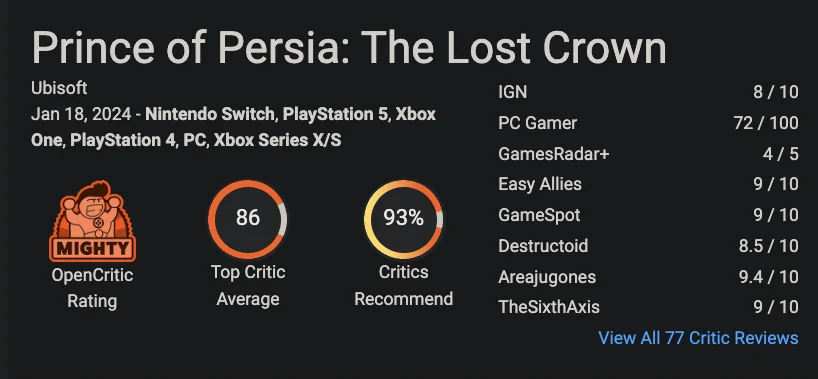Image resolution: width=818 pixels, height=379 pixels.
Task: Click the Top Critic Average label
Action: coord(248,286)
